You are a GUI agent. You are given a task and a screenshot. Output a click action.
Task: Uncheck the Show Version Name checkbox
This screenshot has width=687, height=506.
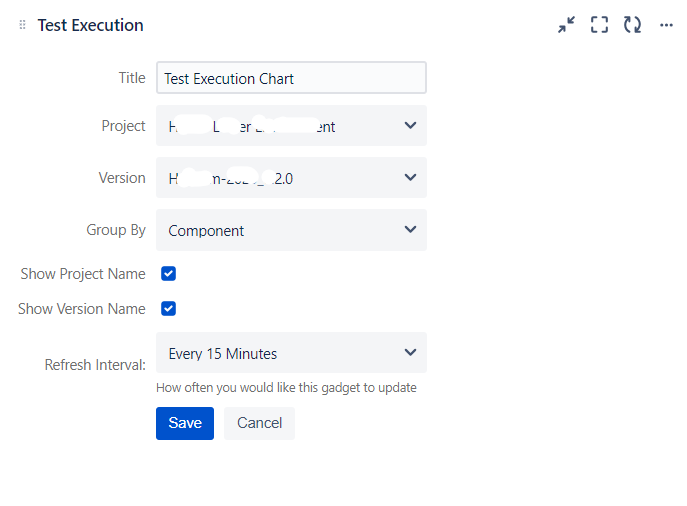(x=169, y=309)
